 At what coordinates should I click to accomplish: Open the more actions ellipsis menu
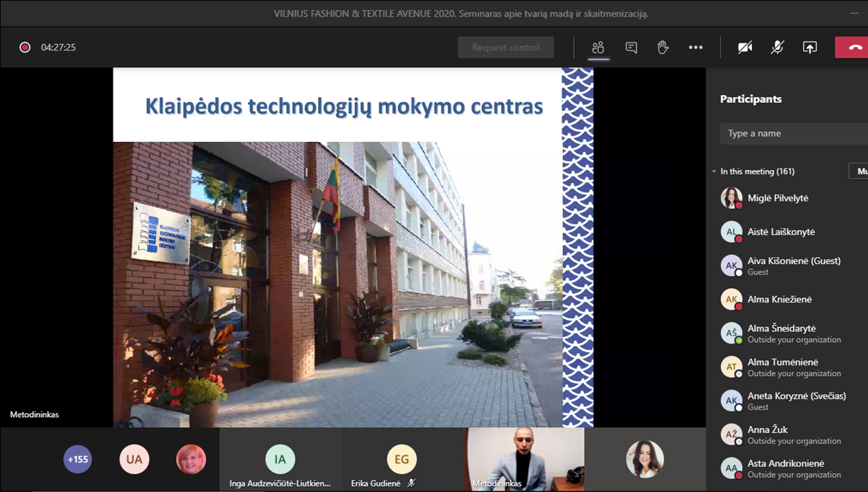695,48
